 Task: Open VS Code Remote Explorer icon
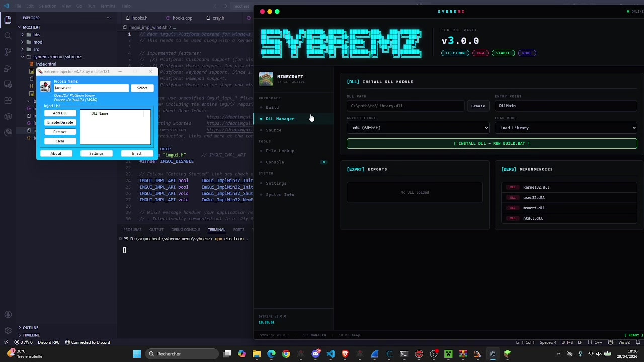pyautogui.click(x=8, y=84)
